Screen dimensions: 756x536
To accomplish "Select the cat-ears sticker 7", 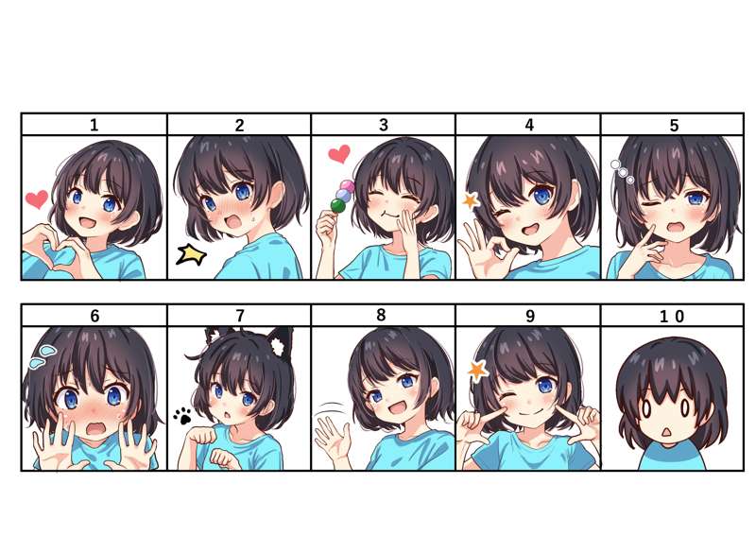I will [x=239, y=398].
